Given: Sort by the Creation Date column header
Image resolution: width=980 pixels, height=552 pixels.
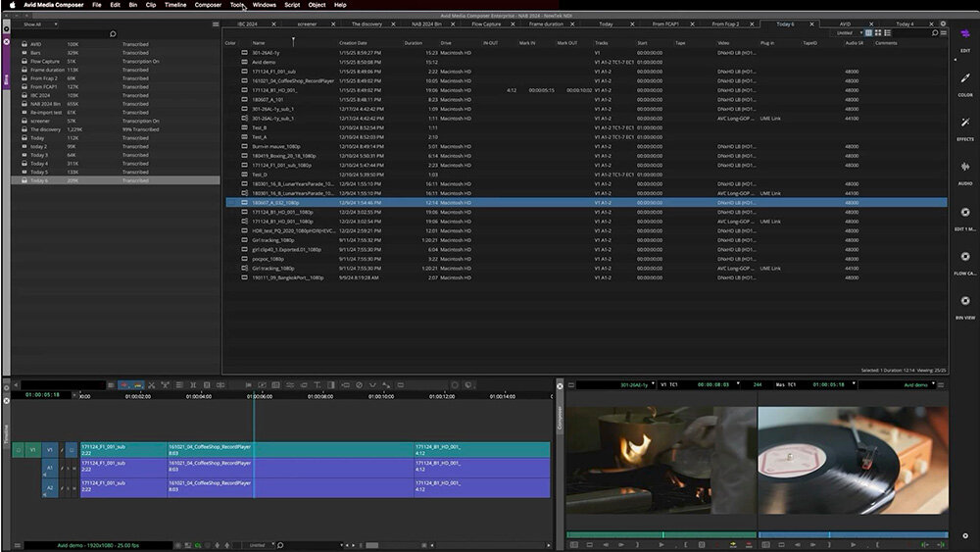Looking at the screenshot, I should [x=353, y=43].
